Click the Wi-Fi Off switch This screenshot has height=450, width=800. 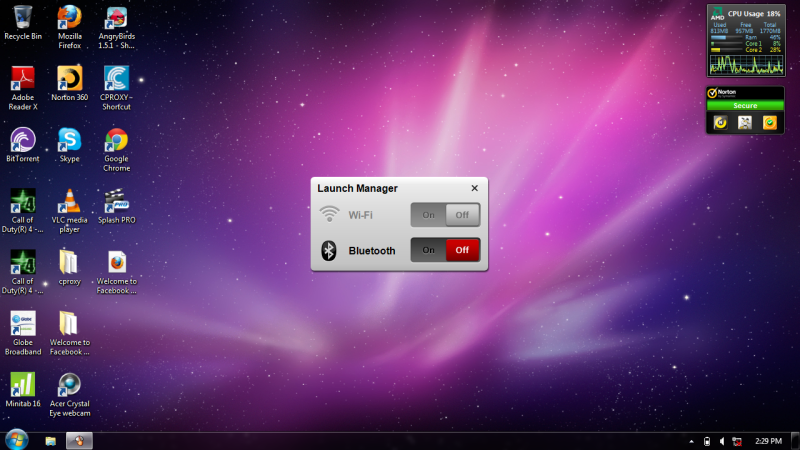[x=462, y=214]
